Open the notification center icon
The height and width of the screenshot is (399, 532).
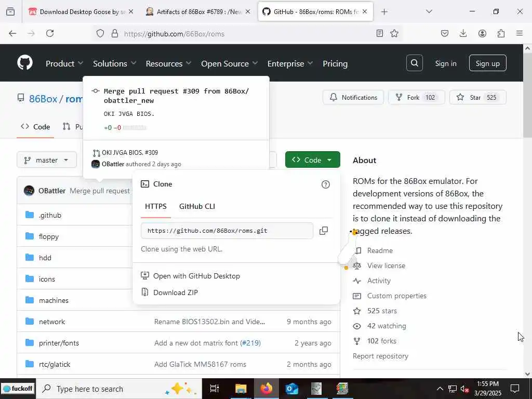point(515,389)
